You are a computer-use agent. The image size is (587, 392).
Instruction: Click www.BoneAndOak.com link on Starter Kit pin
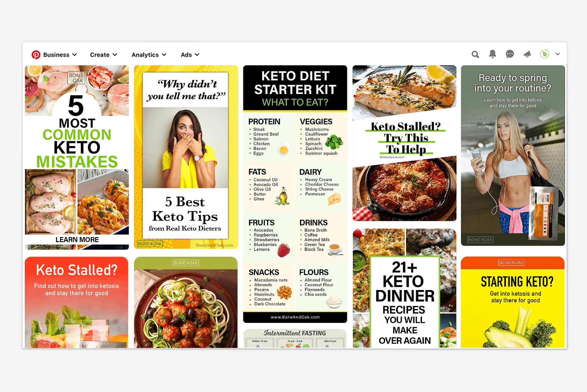(x=295, y=317)
